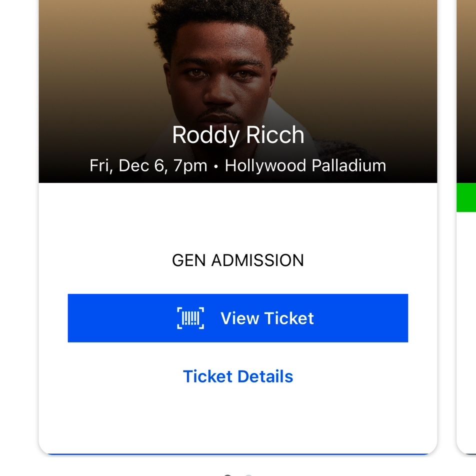The width and height of the screenshot is (476, 476).
Task: Select the GEN ADMISSION label
Action: 237,260
